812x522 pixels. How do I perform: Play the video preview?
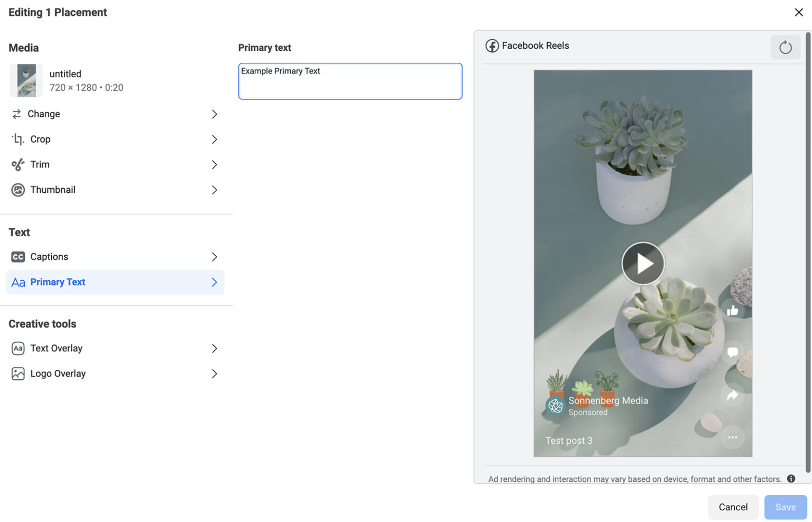pos(643,263)
